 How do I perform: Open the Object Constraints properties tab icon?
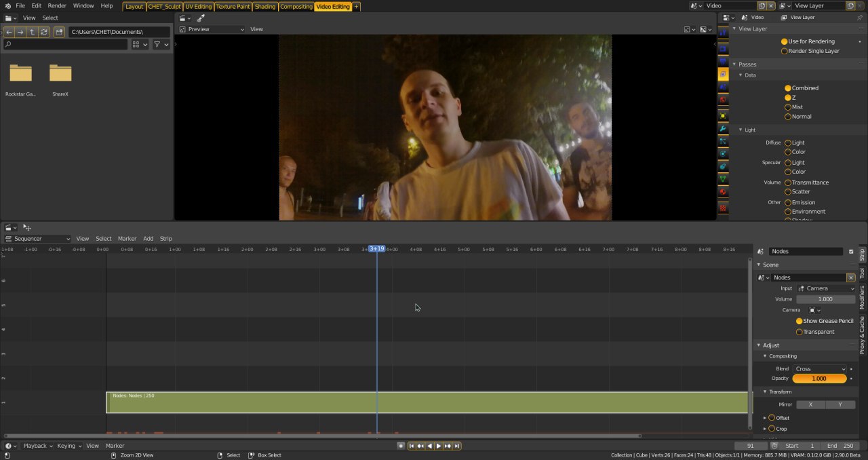click(723, 167)
